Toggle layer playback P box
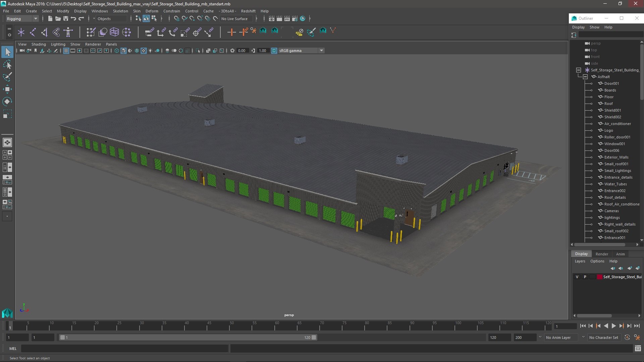 [585, 277]
